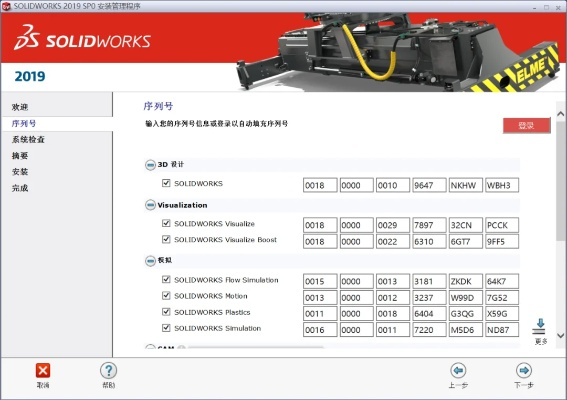Collapse the Visualization section
Viewport: 567px width, 400px height.
click(x=150, y=205)
